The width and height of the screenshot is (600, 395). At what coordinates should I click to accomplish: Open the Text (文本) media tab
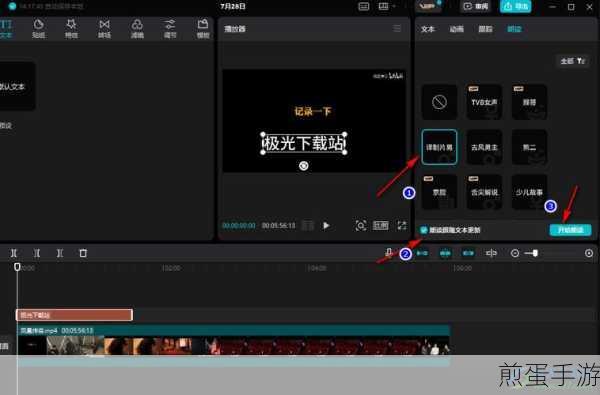tap(5, 29)
